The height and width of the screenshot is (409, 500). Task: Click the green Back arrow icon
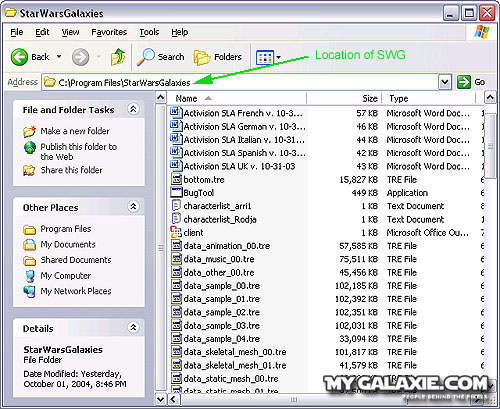19,57
